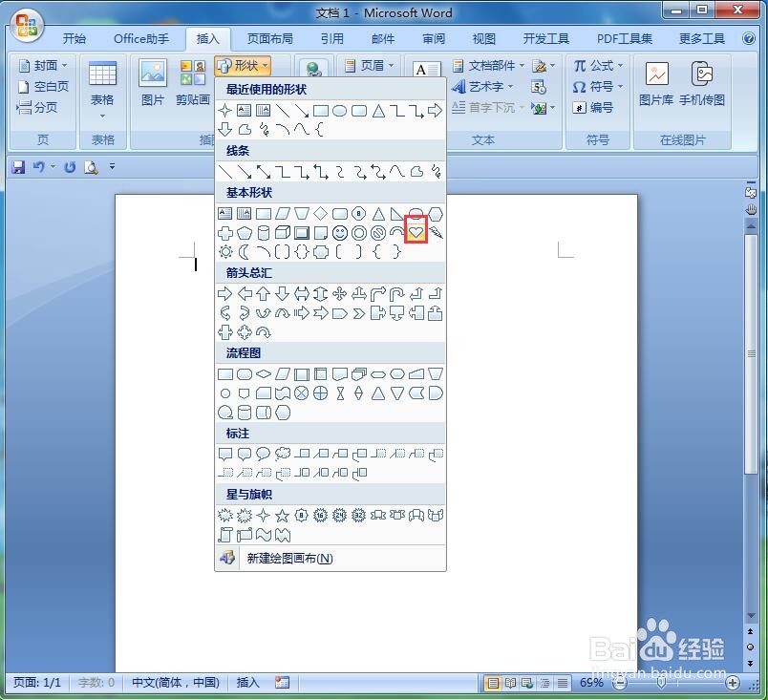Open Clip Art (剪贴画) pane
This screenshot has width=768, height=700.
click(x=193, y=82)
